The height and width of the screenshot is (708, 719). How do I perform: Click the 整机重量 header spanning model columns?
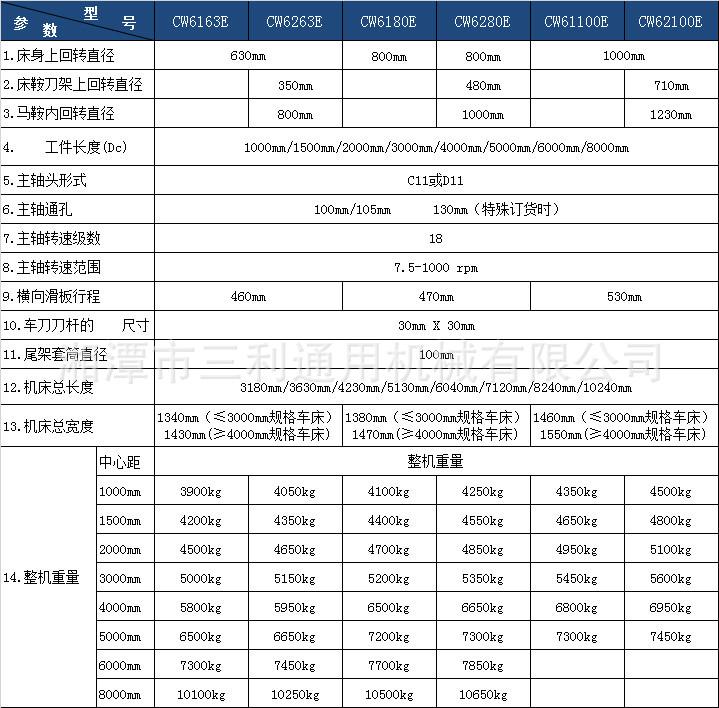(x=436, y=461)
